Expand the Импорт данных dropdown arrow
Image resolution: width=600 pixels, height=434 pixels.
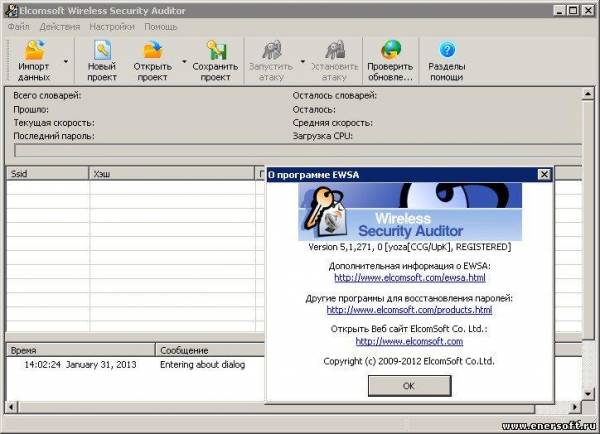click(66, 61)
